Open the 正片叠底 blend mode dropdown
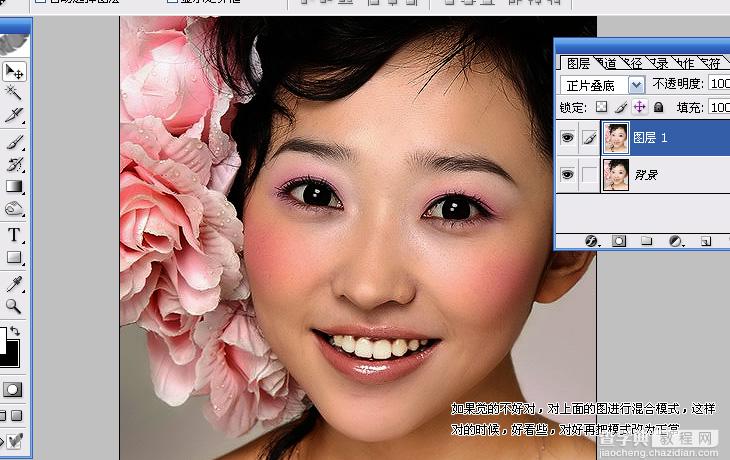This screenshot has height=460, width=730. pyautogui.click(x=636, y=85)
